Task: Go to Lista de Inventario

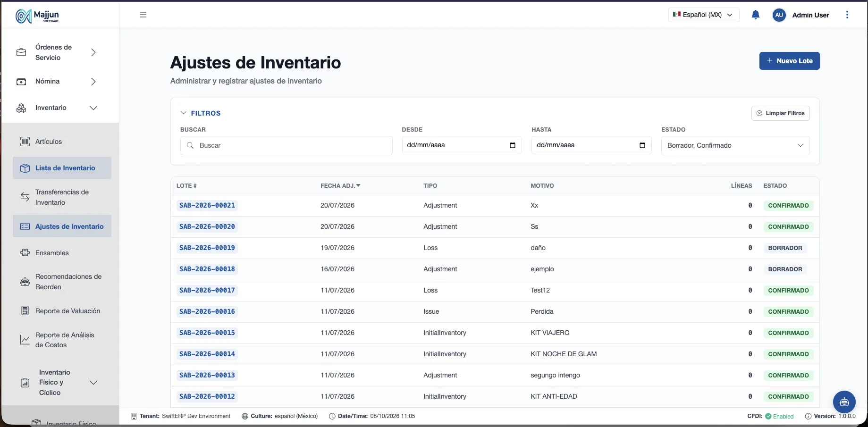Action: coord(62,168)
